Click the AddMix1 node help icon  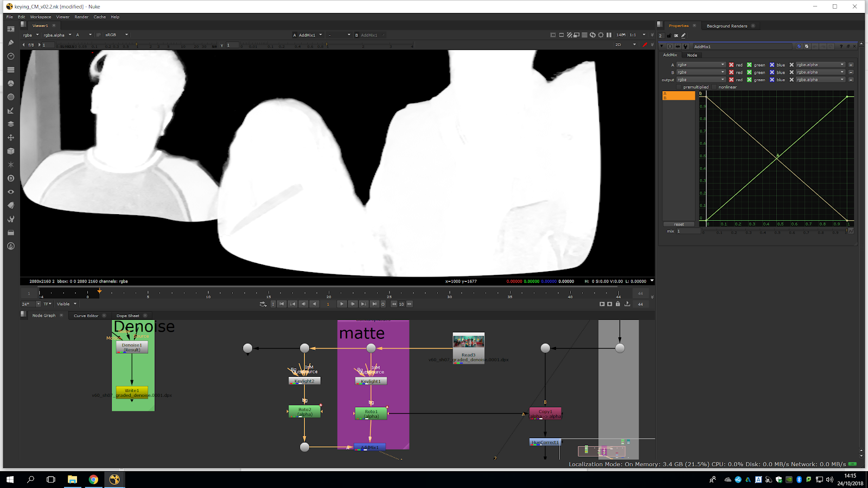point(841,47)
